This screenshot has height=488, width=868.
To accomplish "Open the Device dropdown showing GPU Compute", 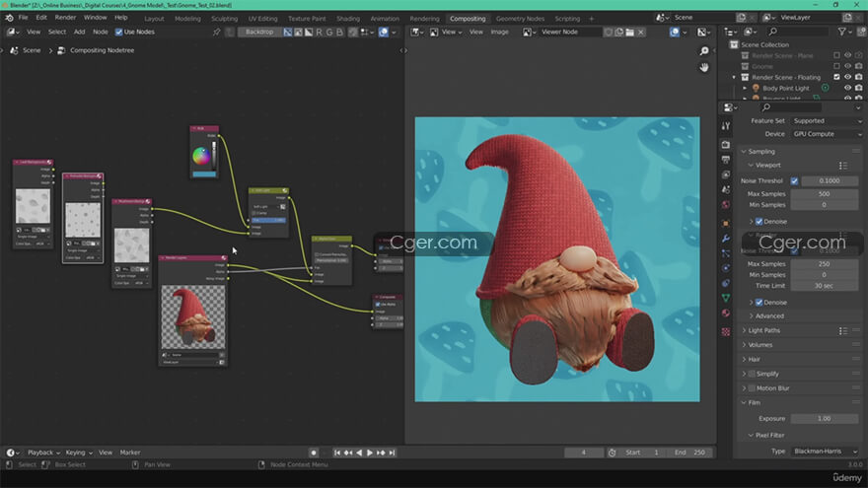I will coord(825,134).
